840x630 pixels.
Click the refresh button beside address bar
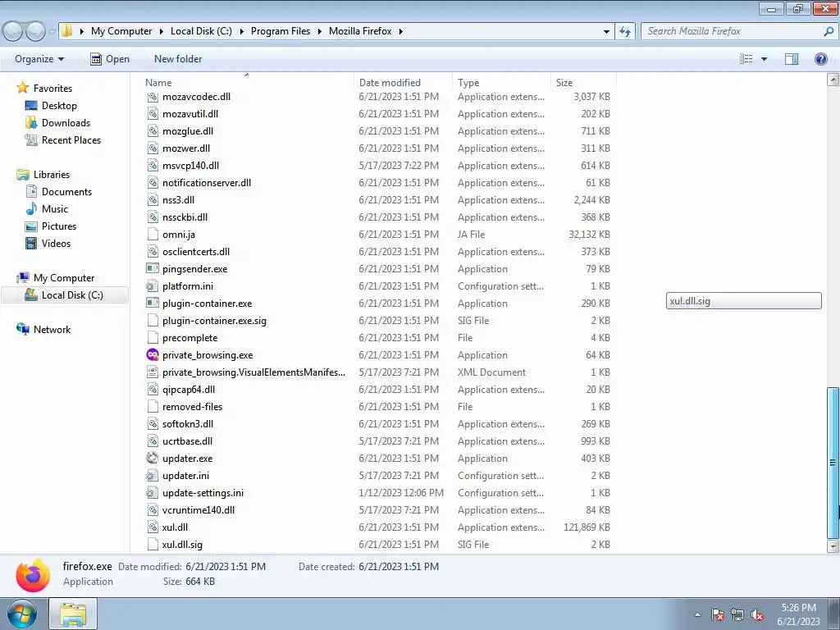pyautogui.click(x=624, y=31)
